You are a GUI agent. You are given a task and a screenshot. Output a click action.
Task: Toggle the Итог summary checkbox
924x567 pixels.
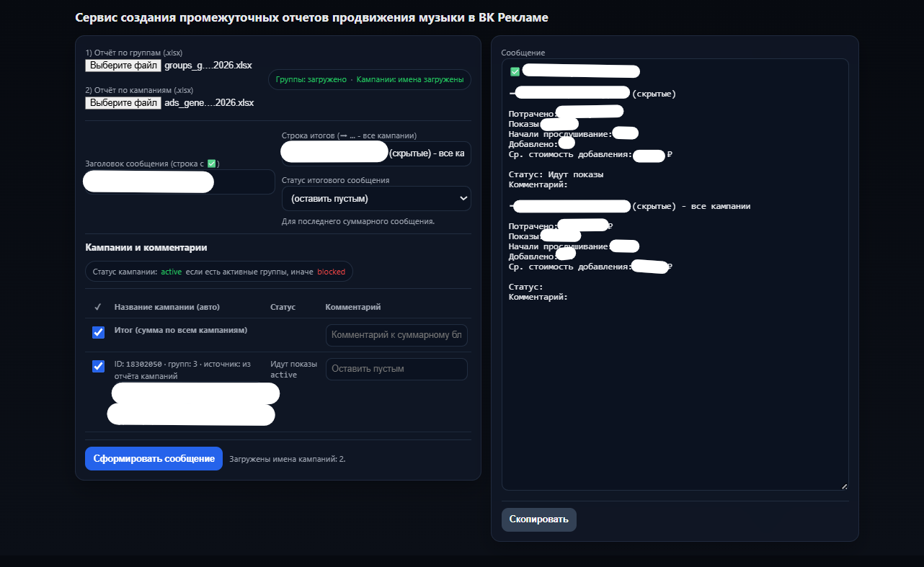point(99,332)
